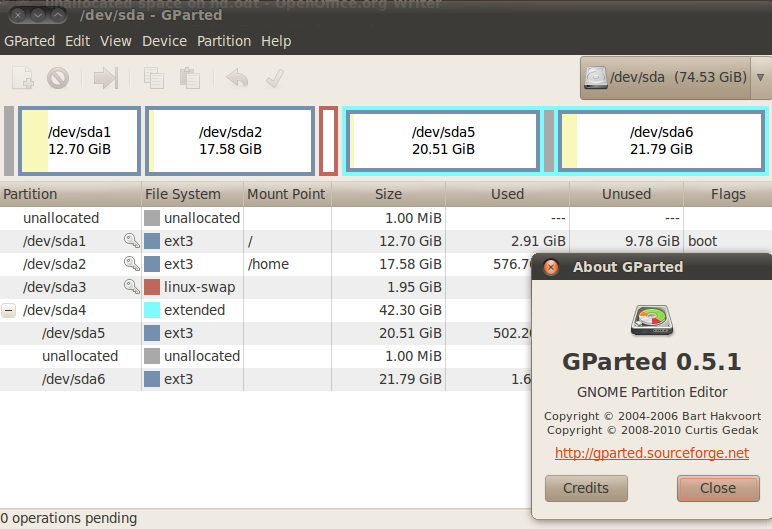Sort by the Mount Point column header

pyautogui.click(x=288, y=194)
